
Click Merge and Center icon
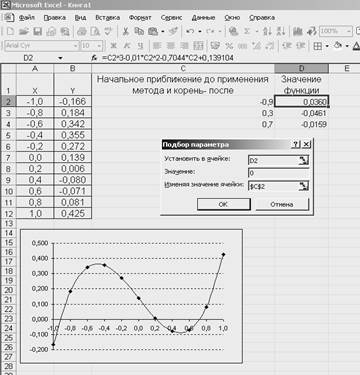click(198, 46)
